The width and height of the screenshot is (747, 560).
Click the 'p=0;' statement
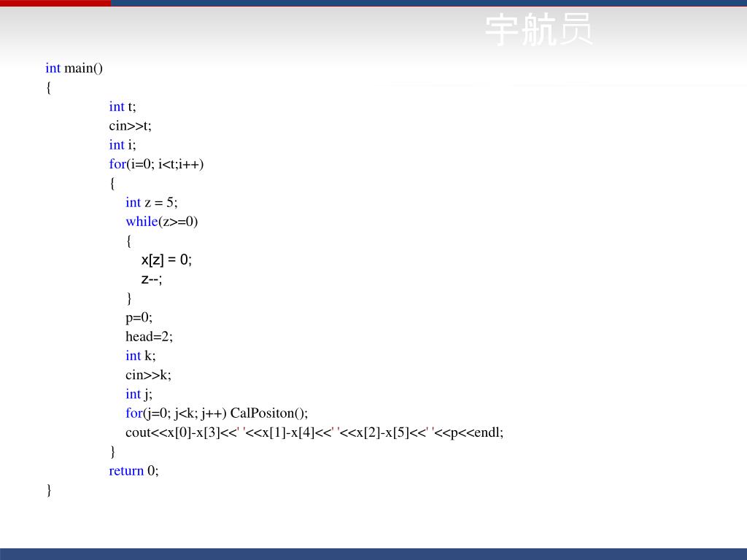pos(139,318)
